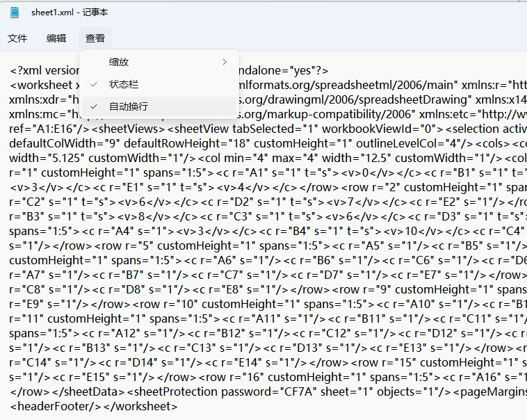Click the <?xml version text at top
This screenshot has width=527, height=420.
pos(44,71)
